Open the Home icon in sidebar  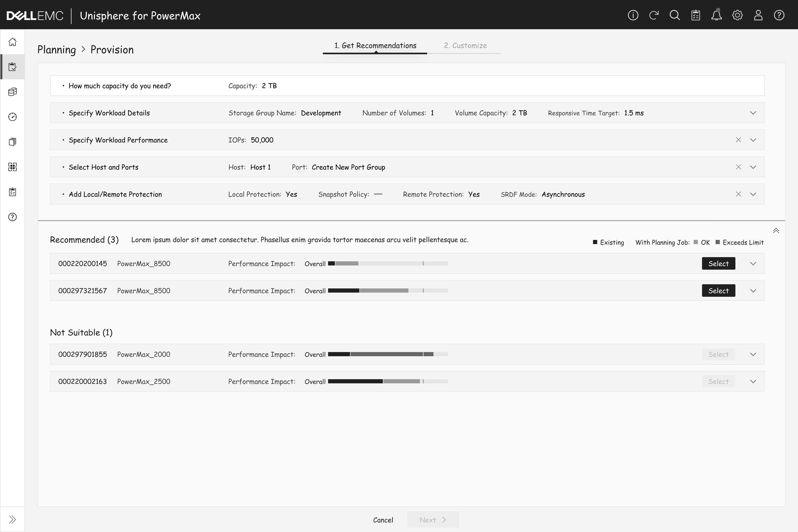click(13, 42)
